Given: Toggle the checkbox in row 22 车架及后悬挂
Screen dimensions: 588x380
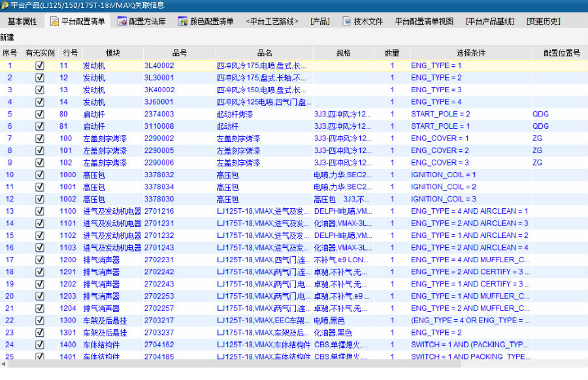Looking at the screenshot, I should point(39,320).
